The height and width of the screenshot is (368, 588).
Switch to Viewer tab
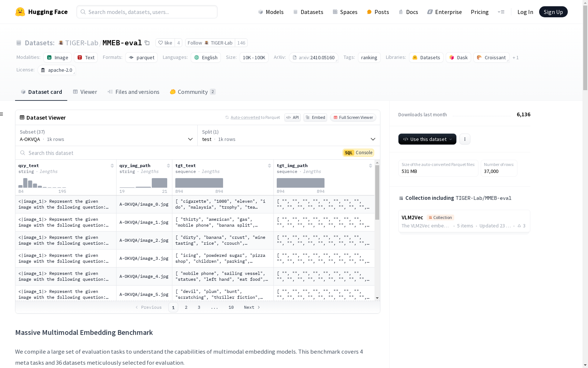(85, 92)
